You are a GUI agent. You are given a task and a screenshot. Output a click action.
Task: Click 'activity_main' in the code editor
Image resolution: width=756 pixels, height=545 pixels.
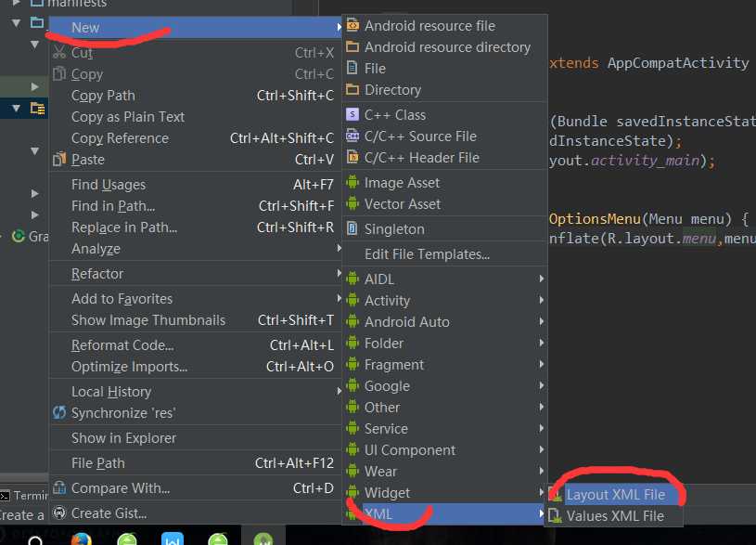(645, 161)
